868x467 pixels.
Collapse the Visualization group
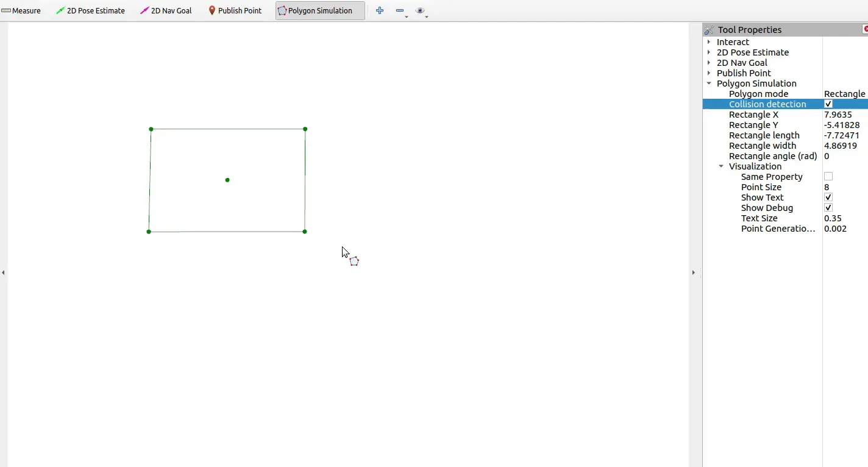click(x=720, y=166)
